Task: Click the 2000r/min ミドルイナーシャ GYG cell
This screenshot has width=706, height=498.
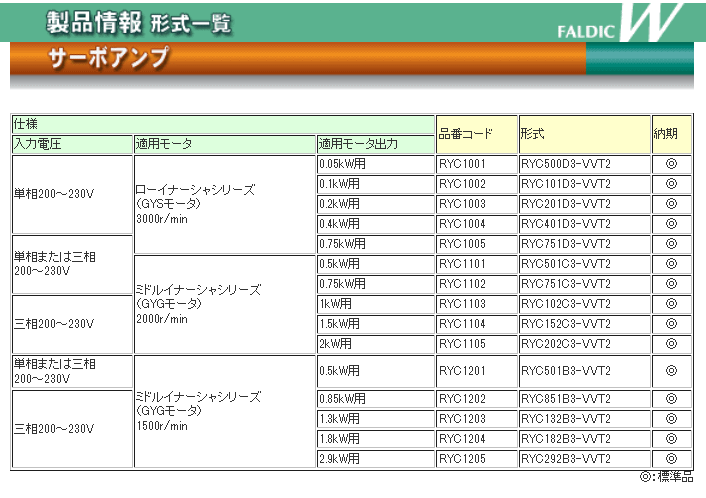Action: point(225,304)
